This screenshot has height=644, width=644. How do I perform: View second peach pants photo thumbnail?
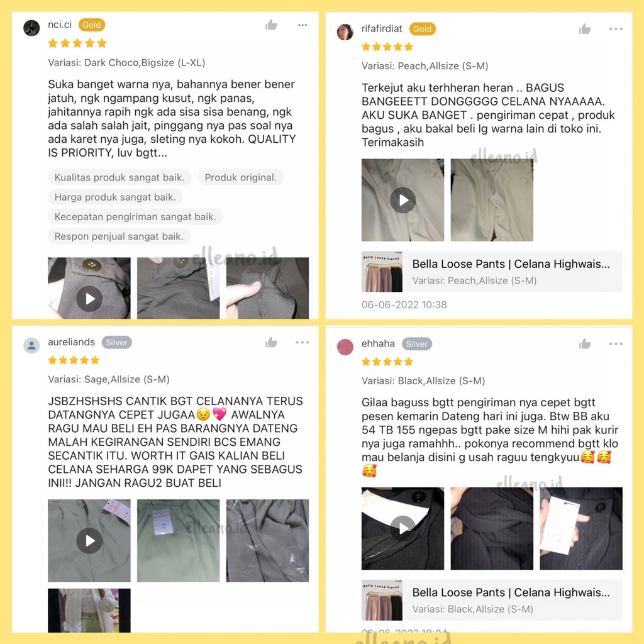[492, 200]
